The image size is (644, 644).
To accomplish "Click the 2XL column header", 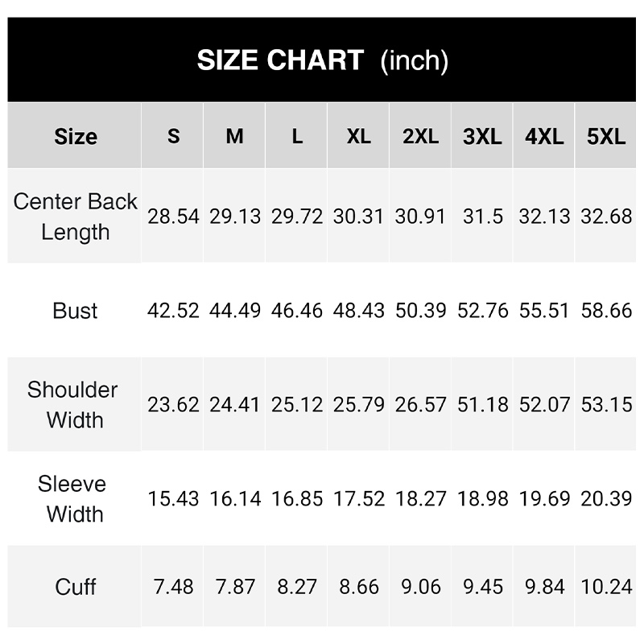I will point(420,136).
